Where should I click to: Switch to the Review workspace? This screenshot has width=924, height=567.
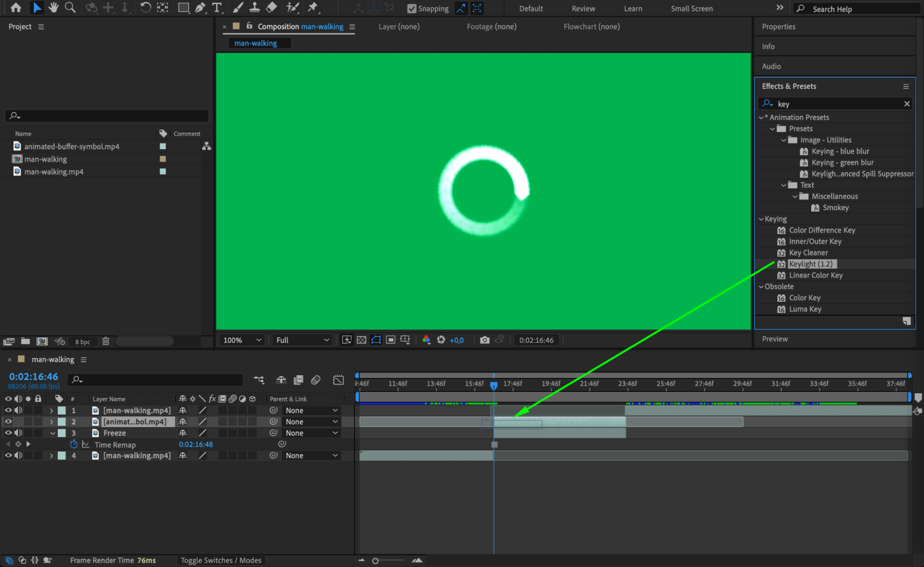point(583,8)
